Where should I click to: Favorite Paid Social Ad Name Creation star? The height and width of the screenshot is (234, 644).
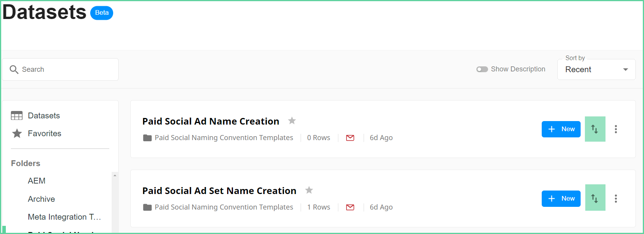(292, 121)
